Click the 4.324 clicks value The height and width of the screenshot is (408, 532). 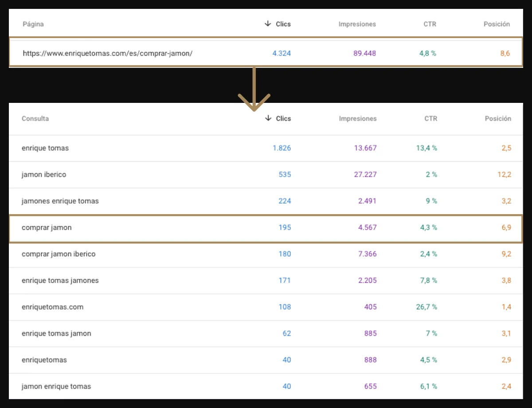click(282, 53)
